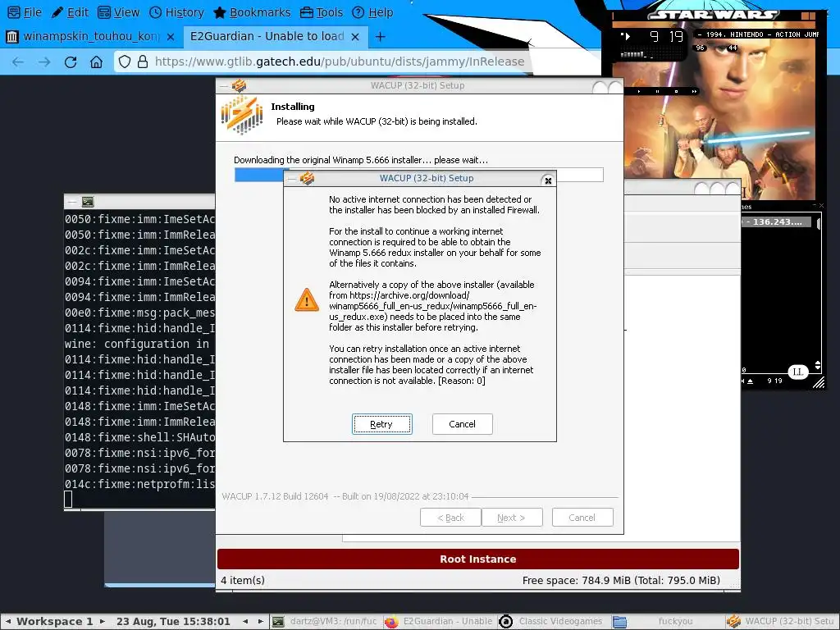The image size is (840, 630).
Task: Click the taskbar left scroll arrow after the clock
Action: click(245, 622)
